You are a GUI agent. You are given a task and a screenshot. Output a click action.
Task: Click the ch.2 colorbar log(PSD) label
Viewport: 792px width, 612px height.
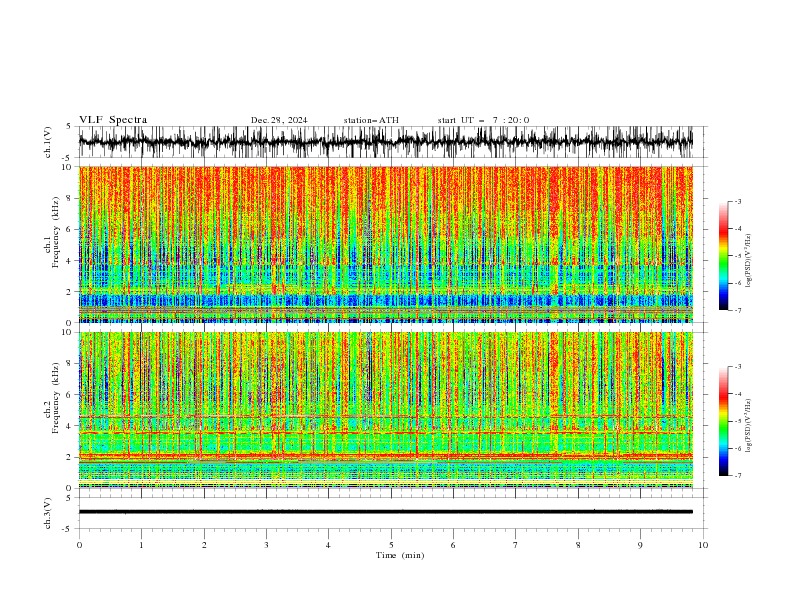coord(749,426)
